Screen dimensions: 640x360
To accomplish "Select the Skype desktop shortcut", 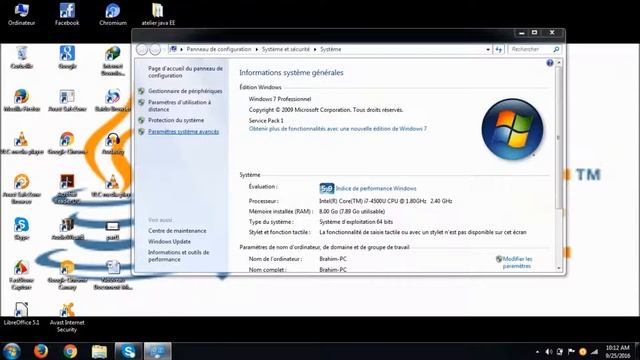I will (21, 229).
